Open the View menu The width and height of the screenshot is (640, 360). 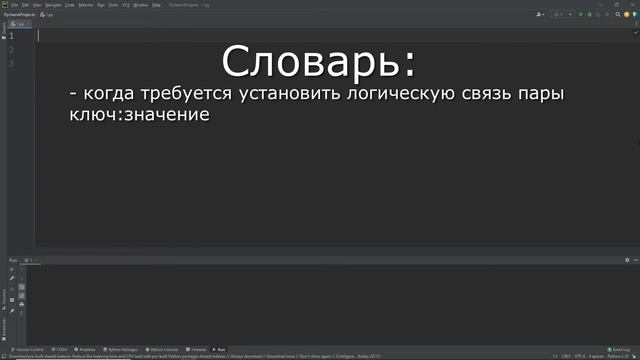(37, 5)
